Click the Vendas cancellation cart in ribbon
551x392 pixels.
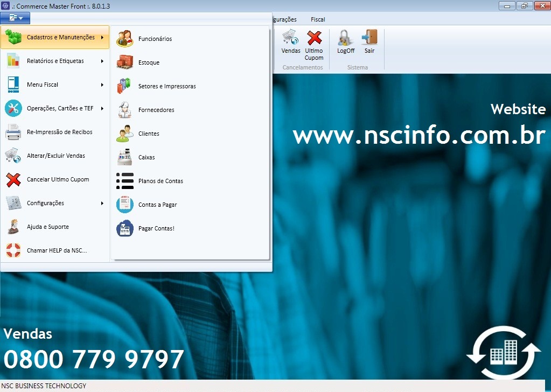(291, 42)
